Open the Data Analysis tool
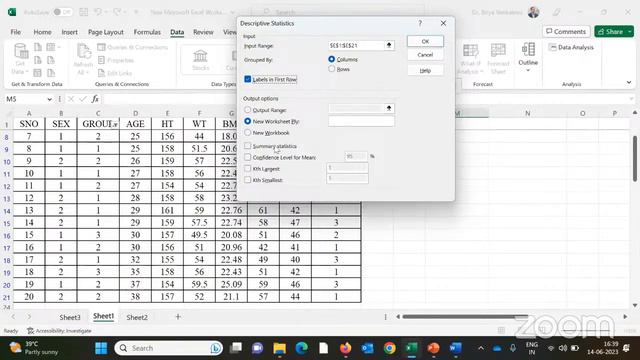Viewport: 640px width, 360px height. (571, 47)
